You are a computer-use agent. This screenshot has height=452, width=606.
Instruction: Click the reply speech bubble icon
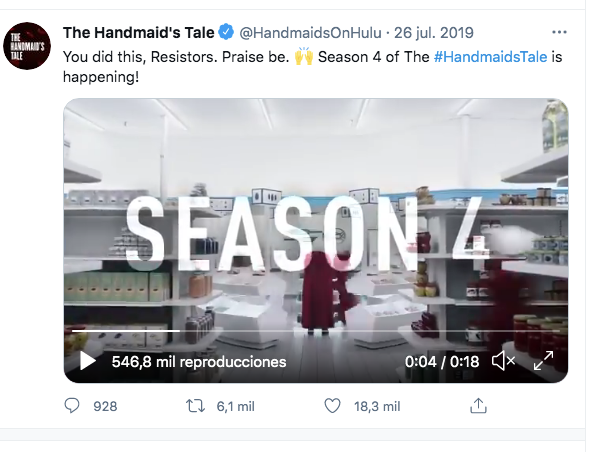pyautogui.click(x=72, y=406)
